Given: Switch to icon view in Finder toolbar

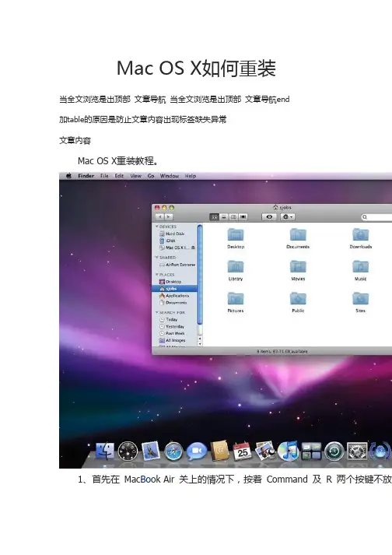Looking at the screenshot, I should pos(215,216).
